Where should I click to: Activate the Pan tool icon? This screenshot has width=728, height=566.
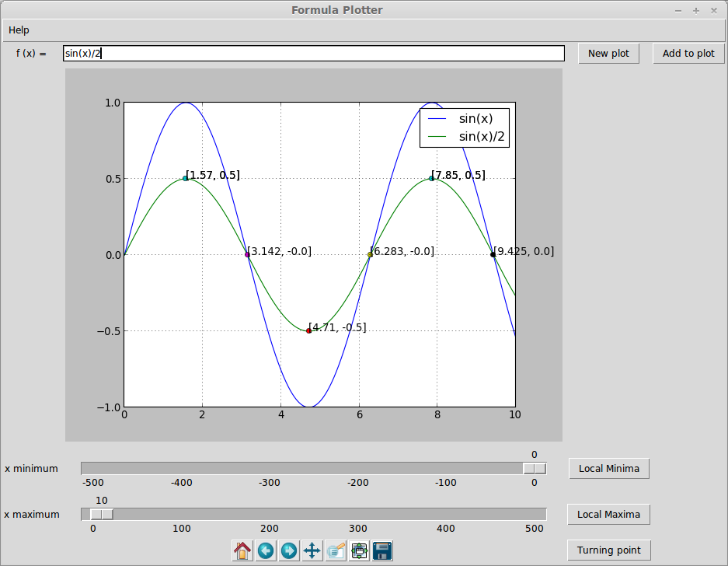point(312,550)
